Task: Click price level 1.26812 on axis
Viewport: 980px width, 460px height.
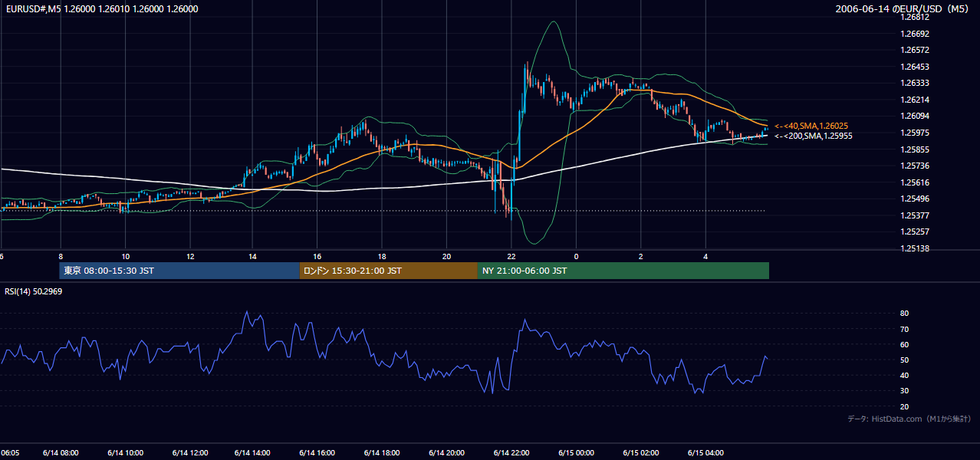Action: (913, 17)
